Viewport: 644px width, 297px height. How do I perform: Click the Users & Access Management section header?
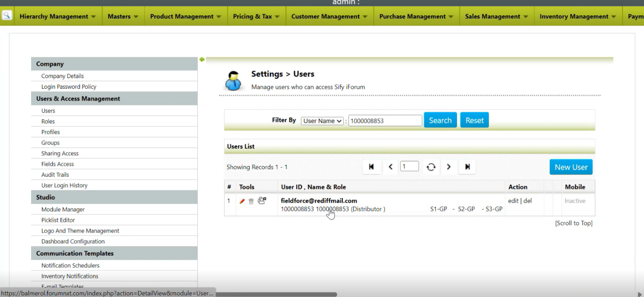click(114, 99)
